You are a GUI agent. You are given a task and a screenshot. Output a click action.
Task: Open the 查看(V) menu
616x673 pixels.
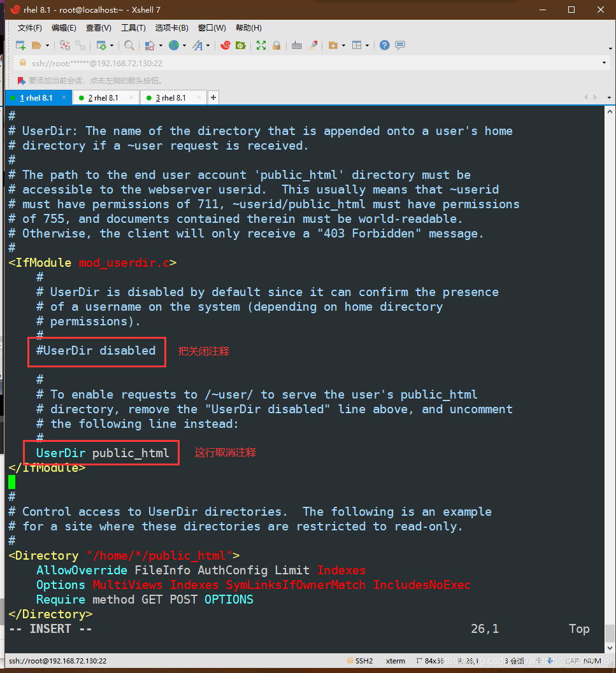point(98,28)
